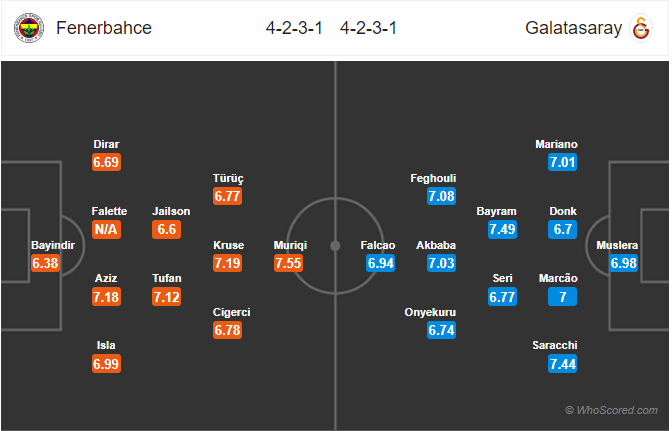Open the Fenerbahce team name link
672x431 pixels.
point(104,28)
